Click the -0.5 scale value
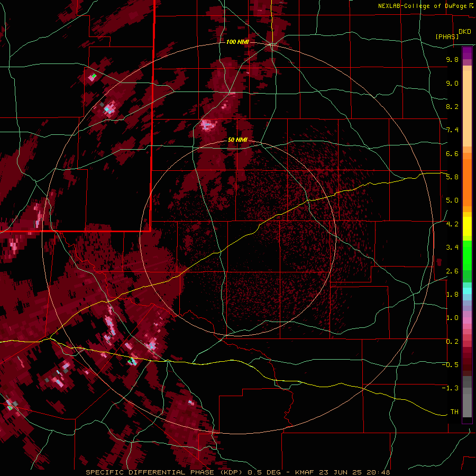This screenshot has height=476, width=476. pos(450,365)
